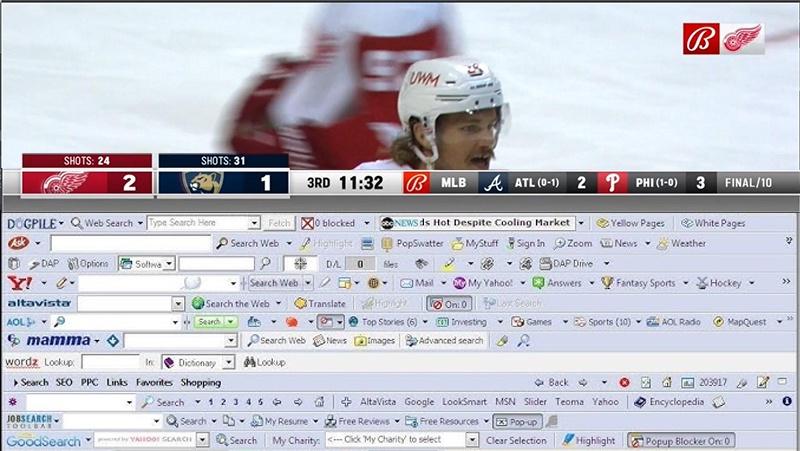Toggle AltaVista popup blocker 'On: 0'
The height and width of the screenshot is (451, 800).
coord(449,304)
